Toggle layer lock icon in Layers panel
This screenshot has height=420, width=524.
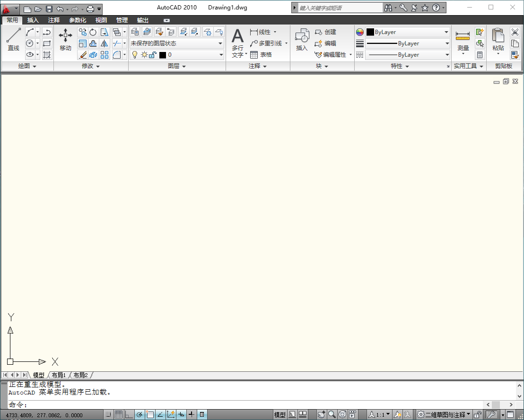pyautogui.click(x=152, y=54)
